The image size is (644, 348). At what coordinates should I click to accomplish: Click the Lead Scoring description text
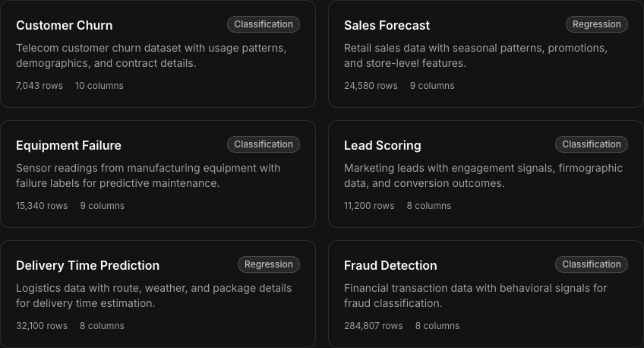[483, 176]
